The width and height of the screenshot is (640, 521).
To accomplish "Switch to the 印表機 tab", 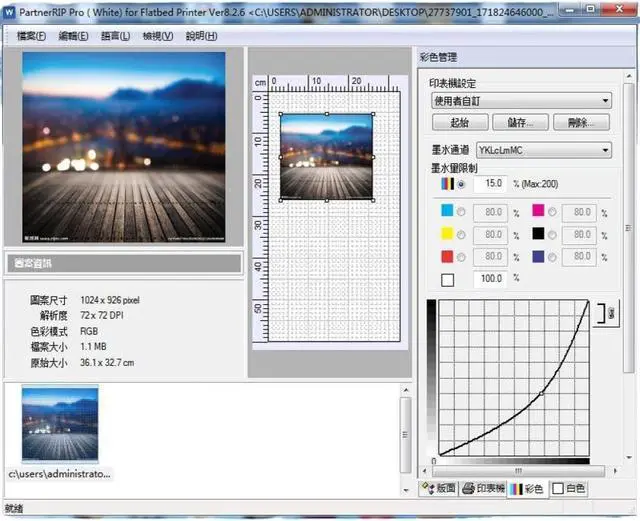I will pos(484,489).
